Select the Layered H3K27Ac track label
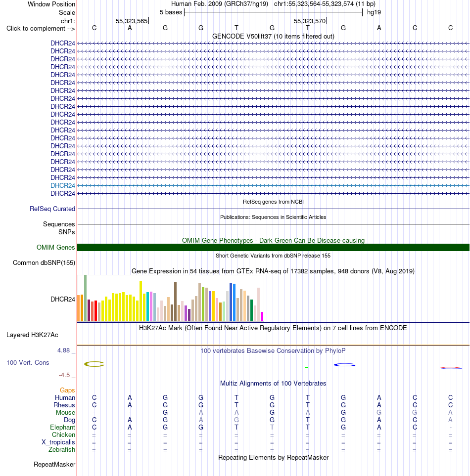The image size is (470, 476). (x=32, y=335)
